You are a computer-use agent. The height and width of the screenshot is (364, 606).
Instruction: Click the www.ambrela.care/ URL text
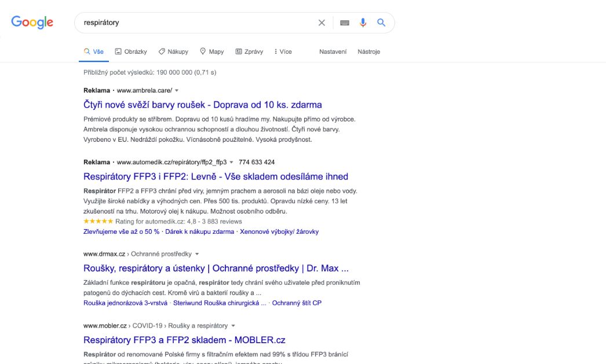pyautogui.click(x=144, y=90)
